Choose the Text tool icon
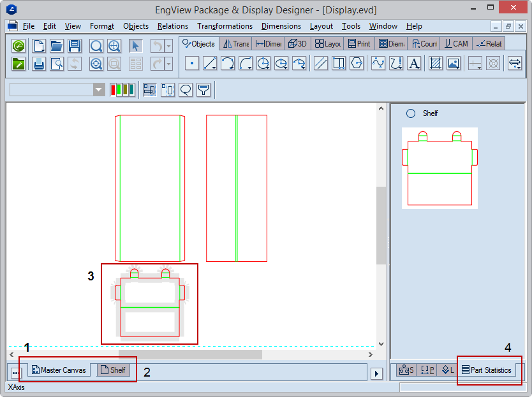 [414, 64]
